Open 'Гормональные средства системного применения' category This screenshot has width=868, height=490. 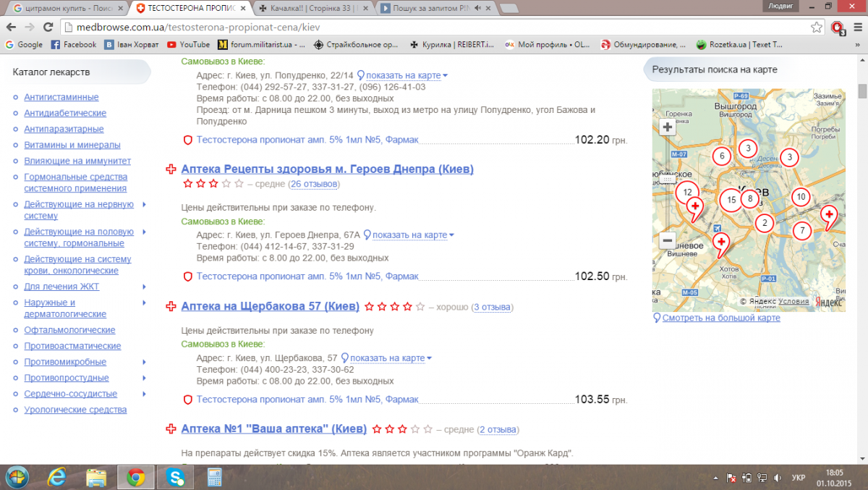tap(75, 182)
